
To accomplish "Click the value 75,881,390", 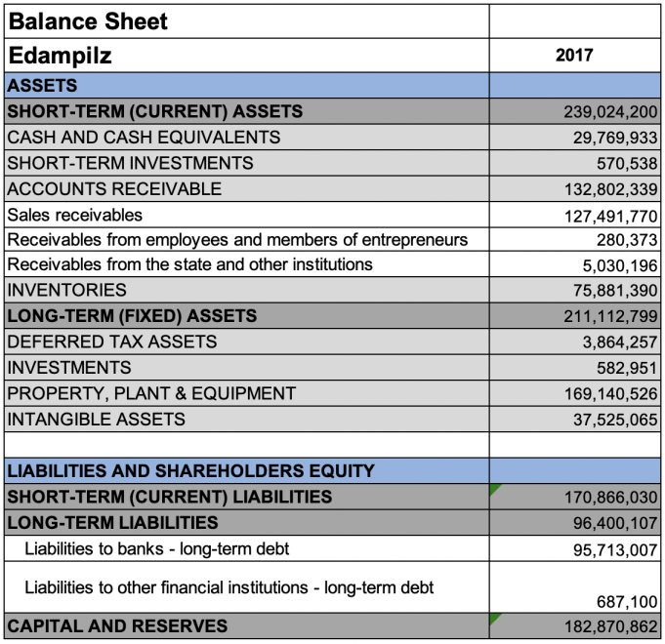I will pyautogui.click(x=615, y=291).
